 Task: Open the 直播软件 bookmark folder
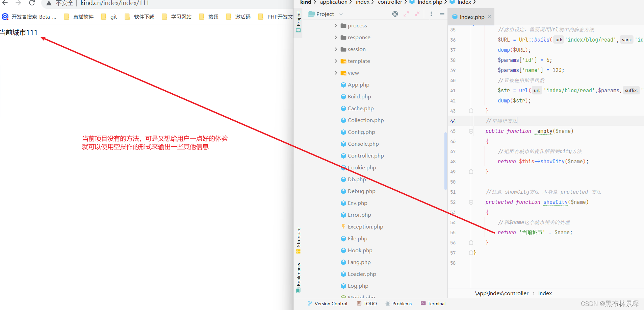[x=79, y=17]
